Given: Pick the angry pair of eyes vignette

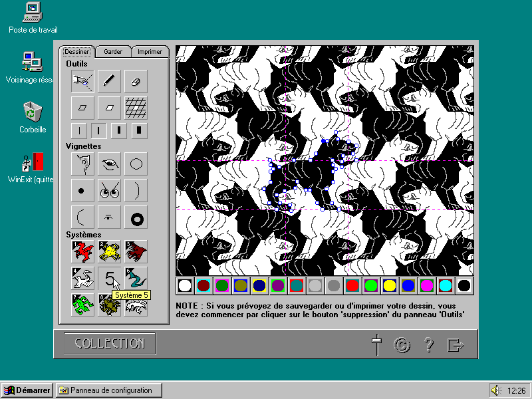Looking at the screenshot, I should 109,191.
